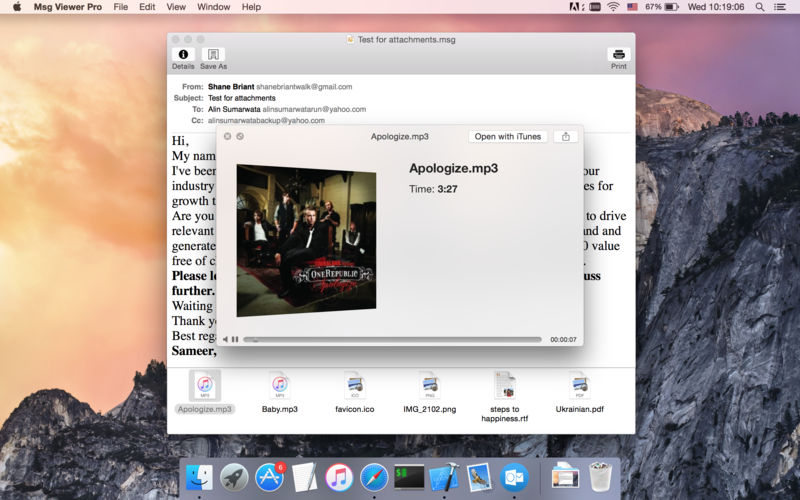Viewport: 800px width, 500px height.
Task: Open Xcode from the Dock
Action: (444, 478)
